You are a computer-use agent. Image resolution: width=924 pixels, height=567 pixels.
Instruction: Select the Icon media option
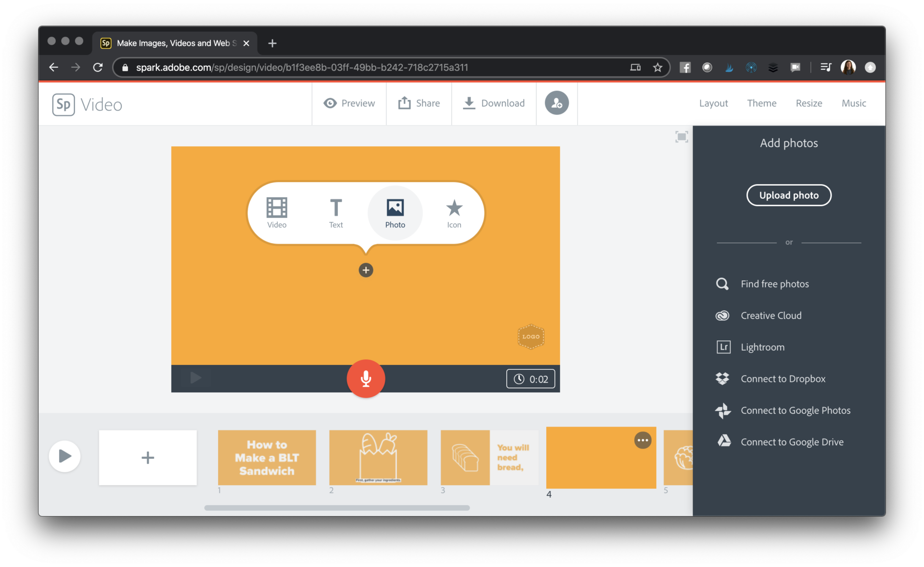pyautogui.click(x=453, y=212)
